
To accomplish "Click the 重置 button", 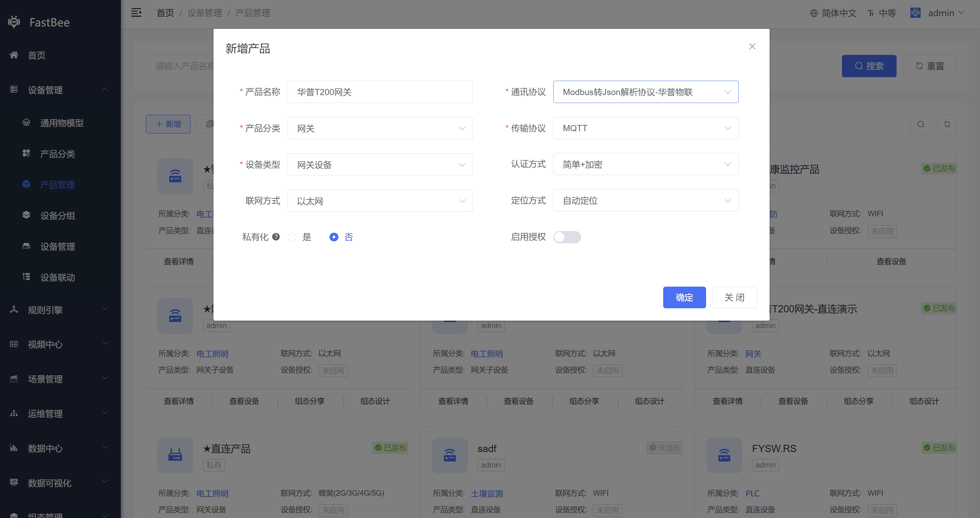I will tap(930, 66).
